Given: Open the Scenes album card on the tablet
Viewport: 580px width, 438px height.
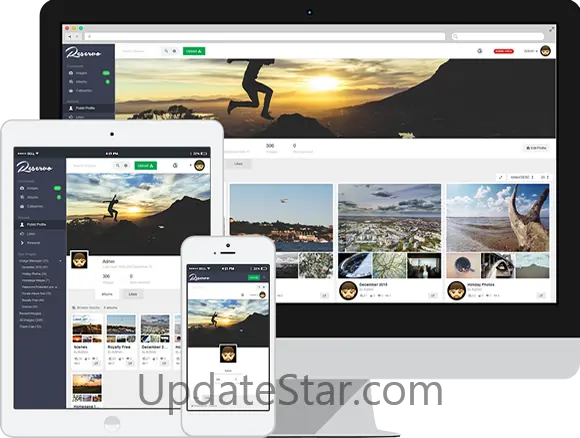Looking at the screenshot, I should pyautogui.click(x=87, y=341).
